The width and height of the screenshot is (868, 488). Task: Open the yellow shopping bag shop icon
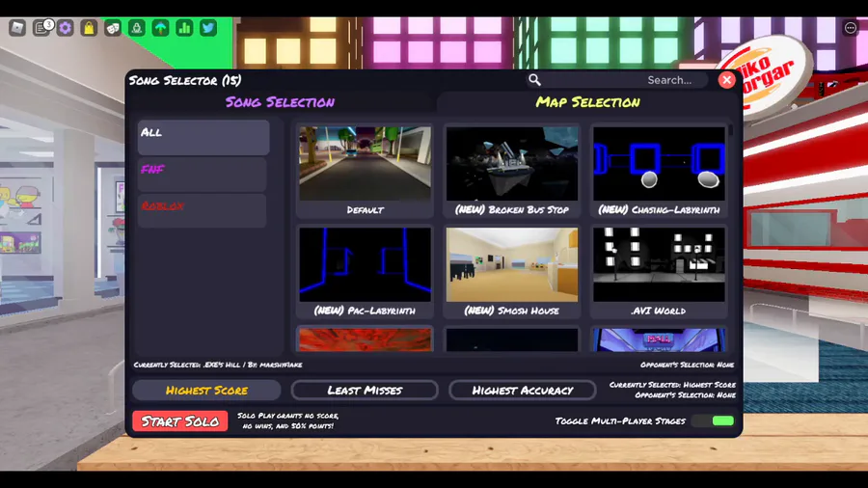point(89,28)
